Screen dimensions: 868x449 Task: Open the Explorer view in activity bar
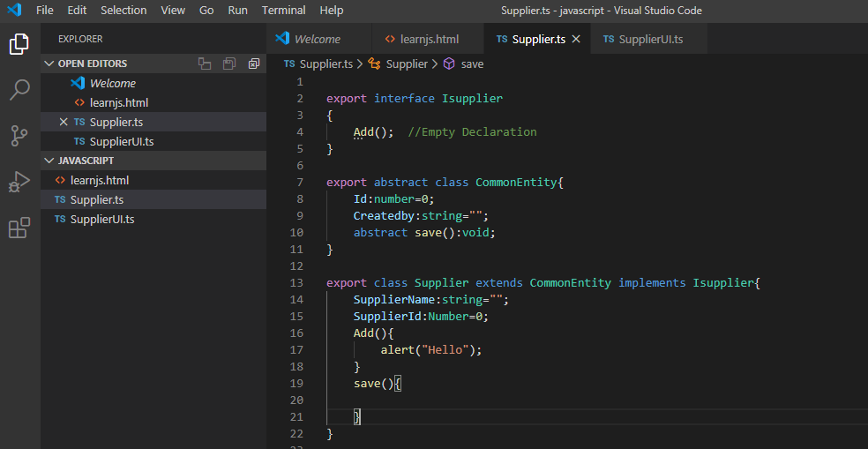pos(19,44)
